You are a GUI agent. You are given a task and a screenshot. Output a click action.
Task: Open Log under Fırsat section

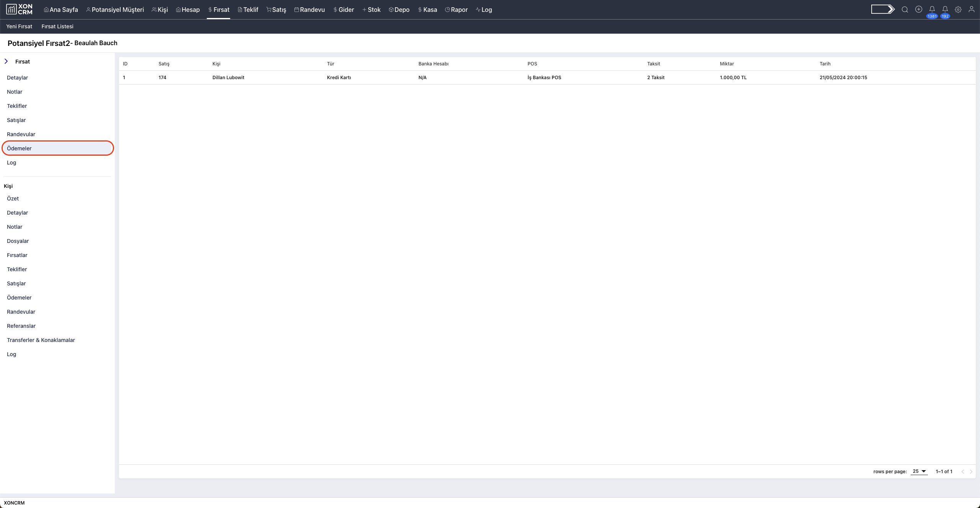coord(11,163)
